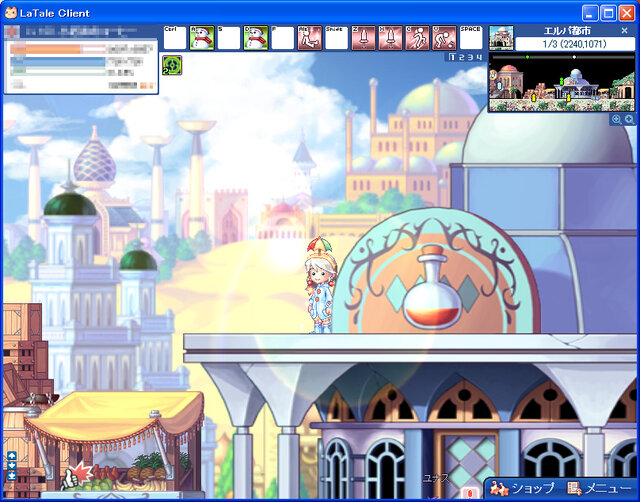Click the orange HP bar
This screenshot has height=502, width=640.
(x=58, y=49)
